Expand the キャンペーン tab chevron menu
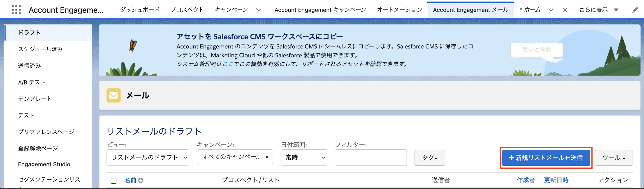The height and width of the screenshot is (189, 644). coord(259,10)
